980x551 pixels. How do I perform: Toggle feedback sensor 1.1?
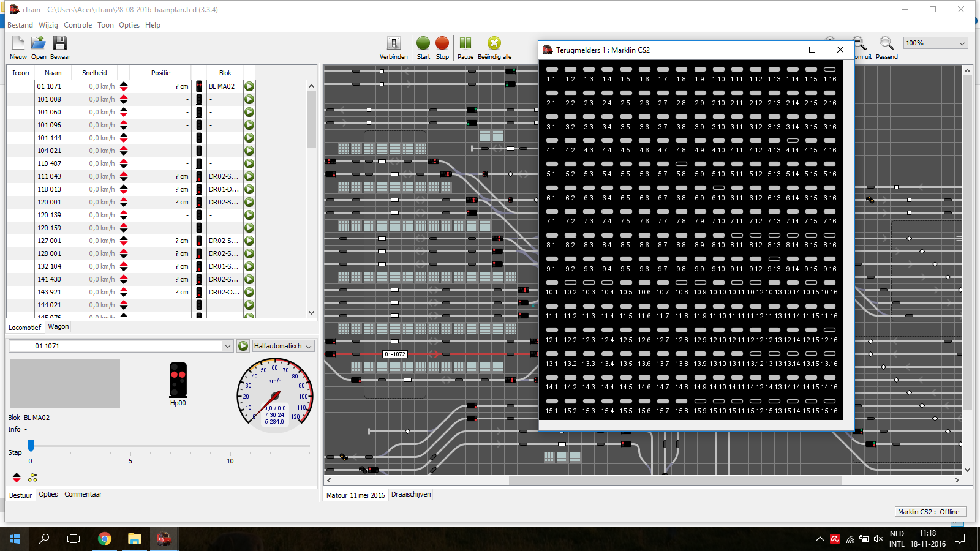pyautogui.click(x=551, y=69)
